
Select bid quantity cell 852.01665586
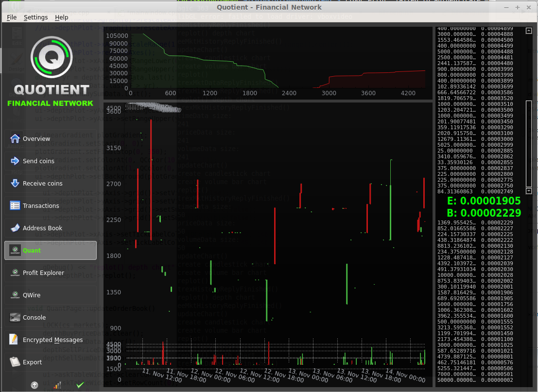[457, 228]
